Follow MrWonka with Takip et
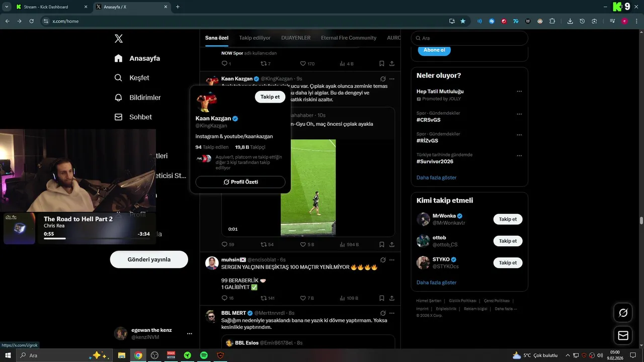Screen dimensions: 644x362 coord(508,219)
